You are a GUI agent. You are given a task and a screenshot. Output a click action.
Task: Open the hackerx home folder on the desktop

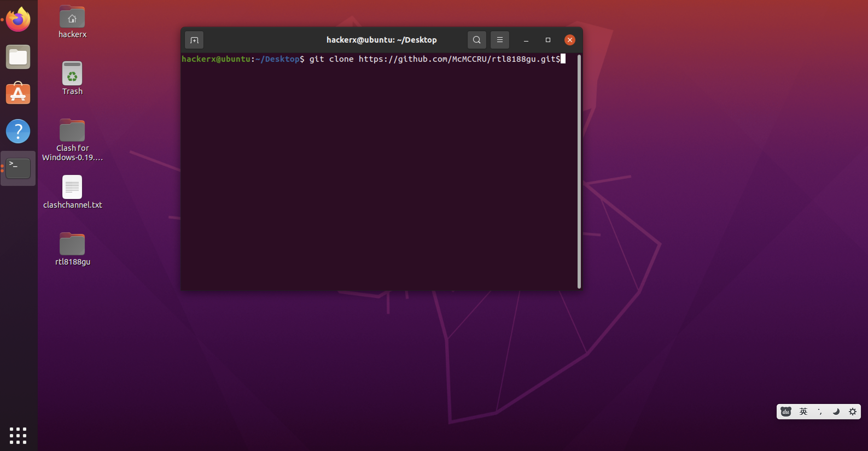coord(72,17)
